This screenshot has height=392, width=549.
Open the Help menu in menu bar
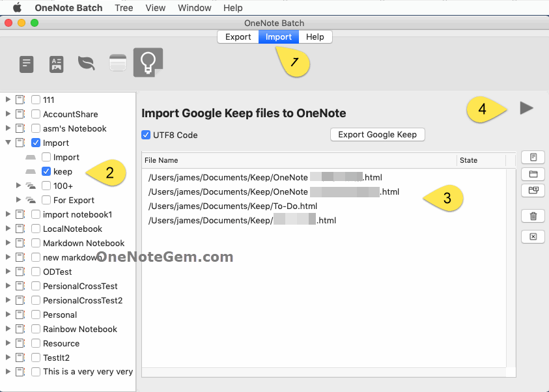tap(233, 8)
